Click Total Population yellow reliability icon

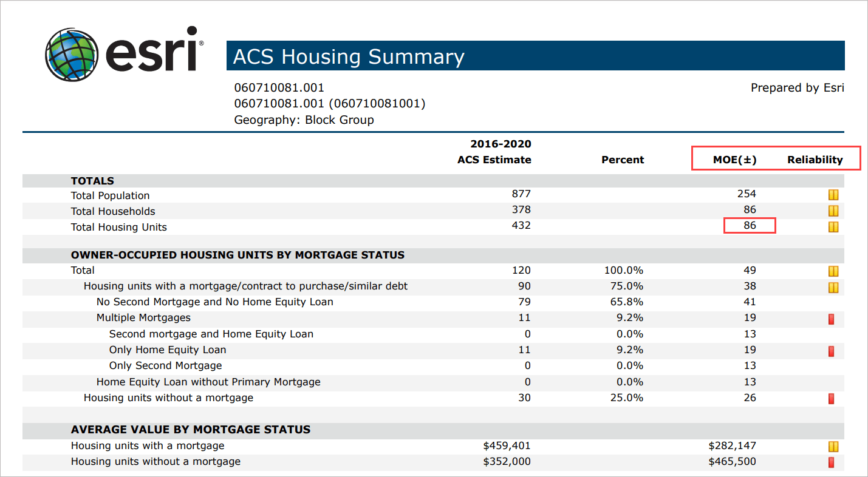pos(833,195)
